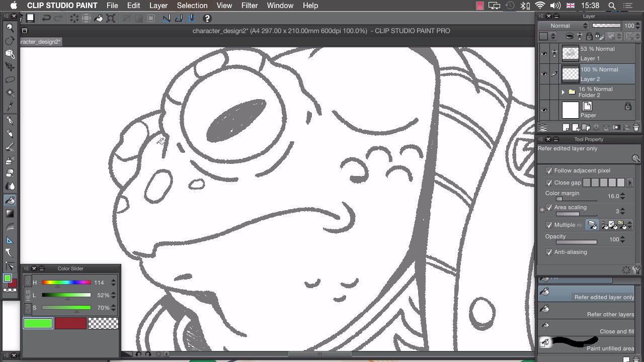Select the Move layer tool
This screenshot has height=362, width=644.
pyautogui.click(x=10, y=67)
